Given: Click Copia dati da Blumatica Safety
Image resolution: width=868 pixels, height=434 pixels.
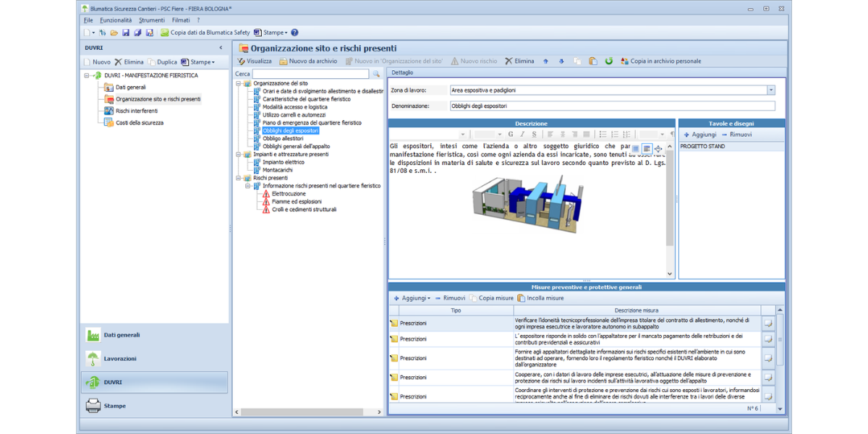Looking at the screenshot, I should (x=205, y=33).
